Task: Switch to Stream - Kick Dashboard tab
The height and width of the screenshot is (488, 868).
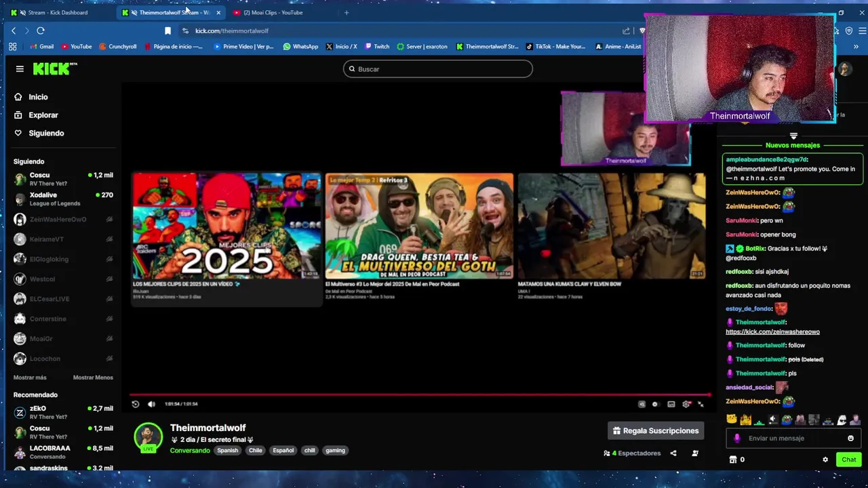Action: pos(57,12)
